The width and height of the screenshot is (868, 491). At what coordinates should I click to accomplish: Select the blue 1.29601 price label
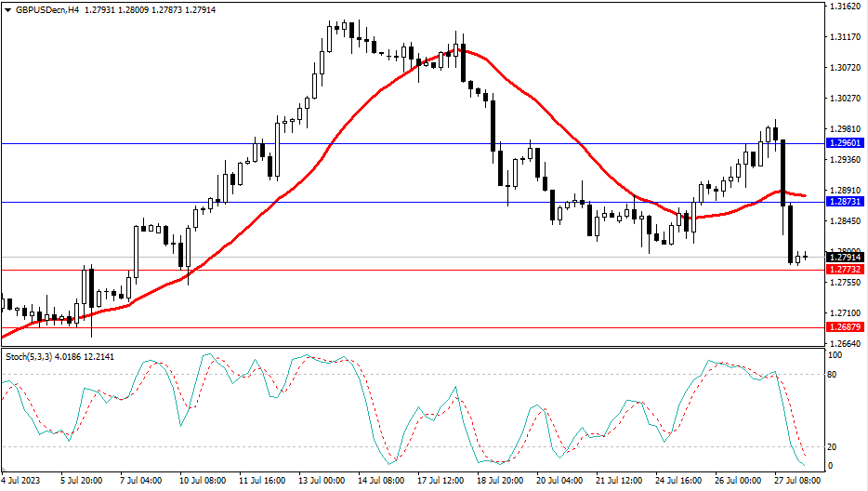tap(845, 143)
